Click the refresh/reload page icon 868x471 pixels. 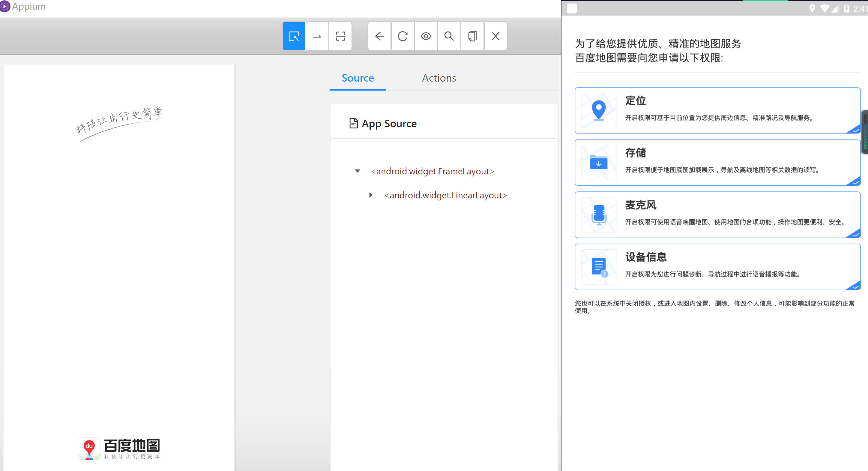click(x=403, y=36)
